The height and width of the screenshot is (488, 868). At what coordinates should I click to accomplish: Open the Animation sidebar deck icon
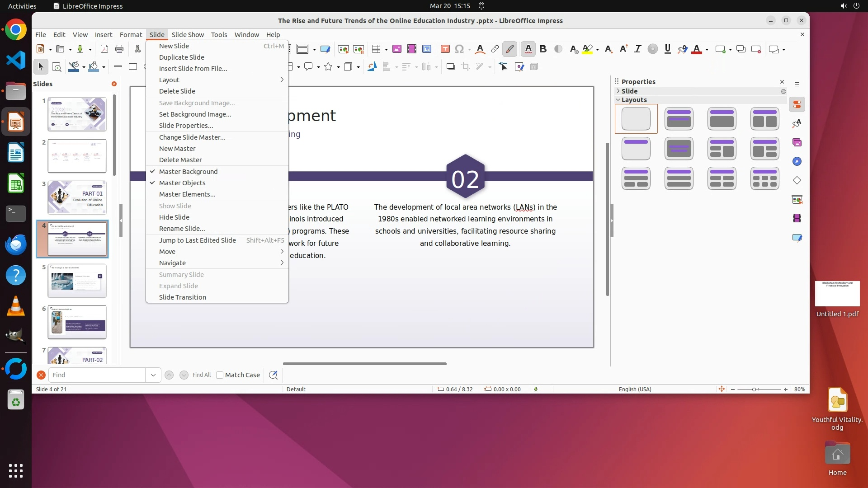[797, 218]
